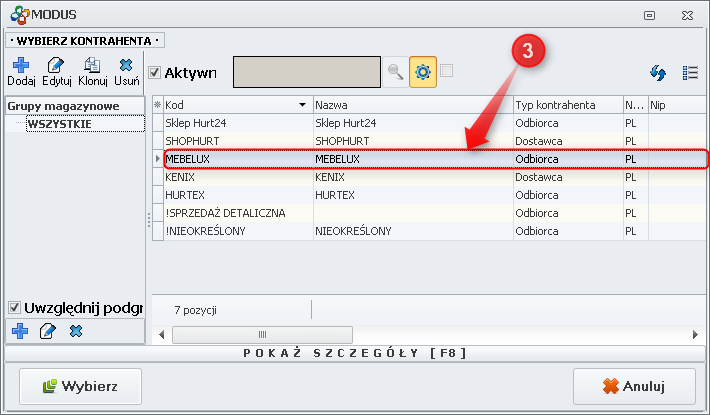Screen dimensions: 710x415
Task: Click the Odbiorca type in HURTEX row
Action: [x=568, y=195]
